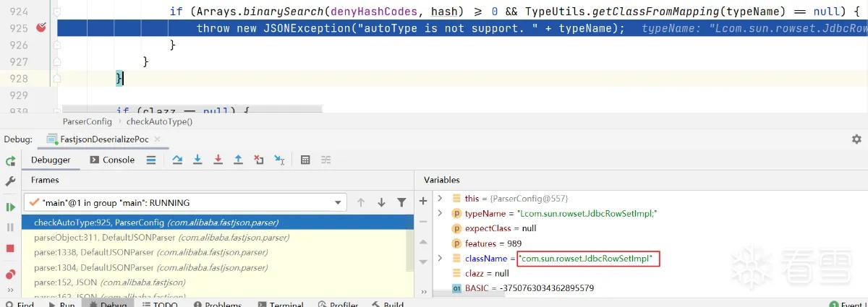Click the 'throw new JSONException' code line
The width and height of the screenshot is (868, 307).
point(410,28)
